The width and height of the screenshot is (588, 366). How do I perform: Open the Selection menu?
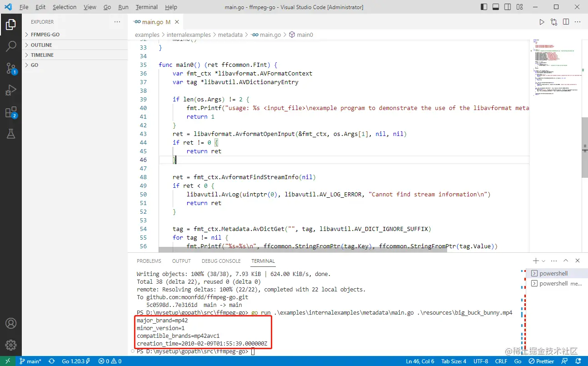tap(65, 7)
